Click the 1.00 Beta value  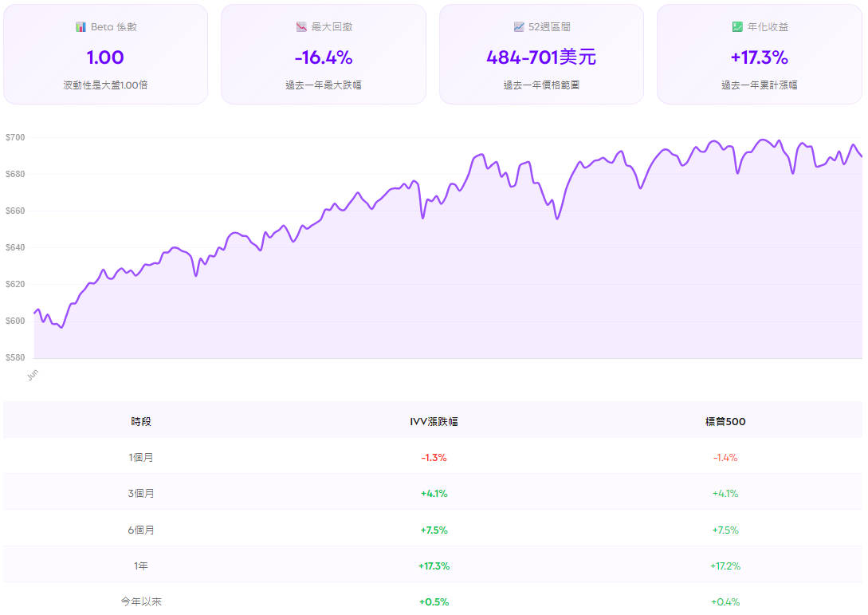coord(106,57)
